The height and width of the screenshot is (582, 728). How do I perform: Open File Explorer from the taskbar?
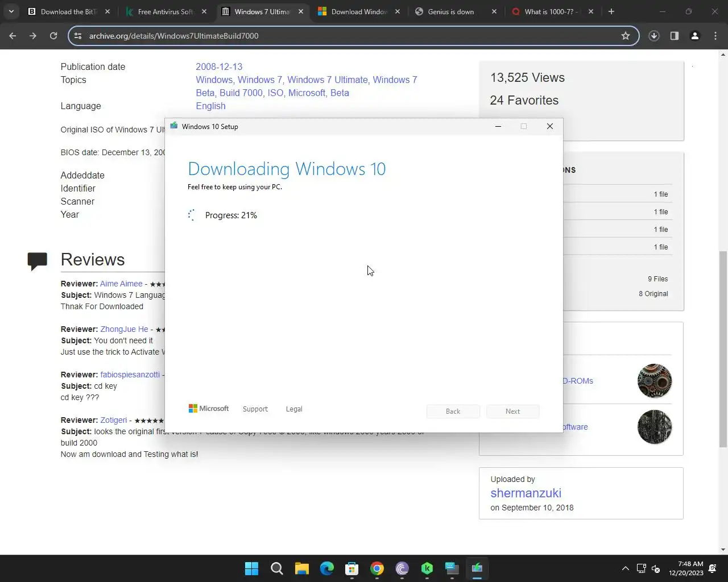pyautogui.click(x=301, y=568)
